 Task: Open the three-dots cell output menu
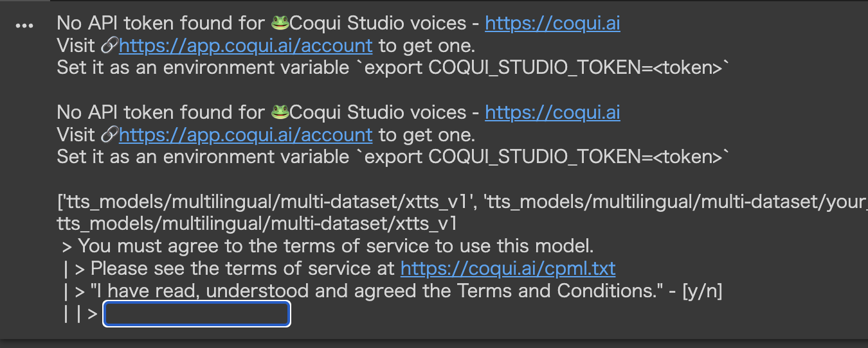point(24,26)
